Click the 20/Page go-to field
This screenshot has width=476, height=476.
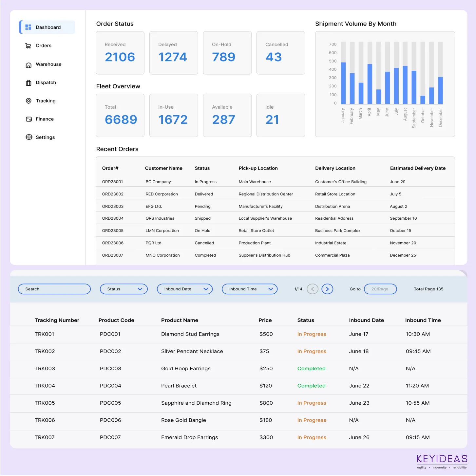coord(380,289)
